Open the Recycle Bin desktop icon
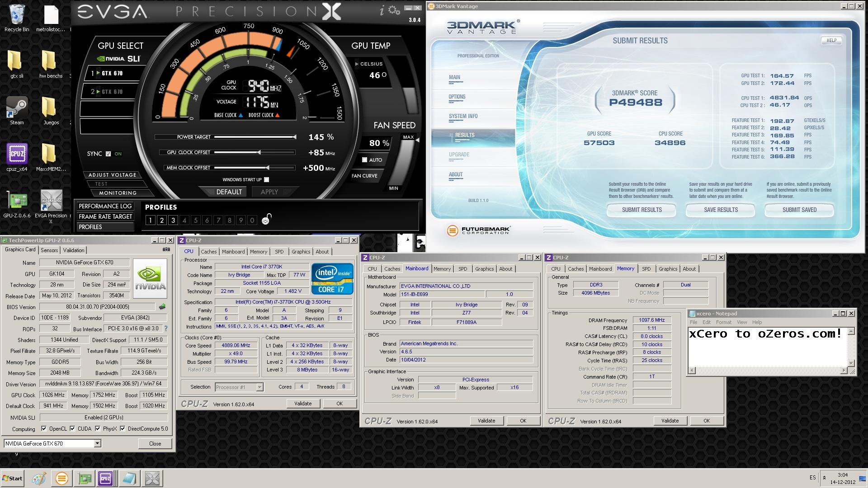The width and height of the screenshot is (868, 488). (x=17, y=18)
